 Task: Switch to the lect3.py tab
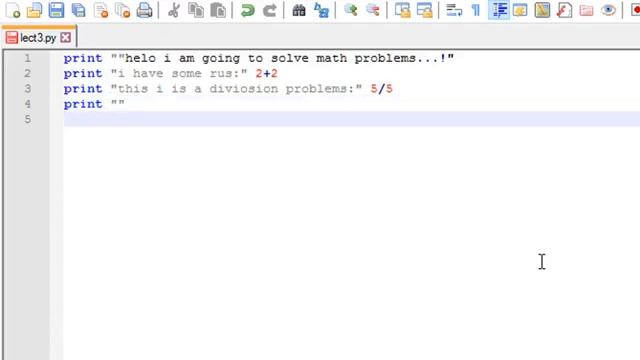pyautogui.click(x=38, y=38)
